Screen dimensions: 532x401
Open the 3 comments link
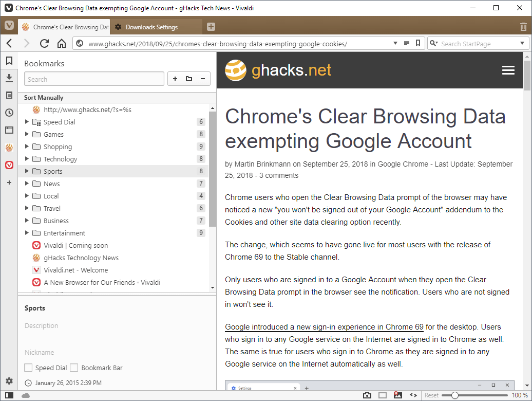(278, 175)
